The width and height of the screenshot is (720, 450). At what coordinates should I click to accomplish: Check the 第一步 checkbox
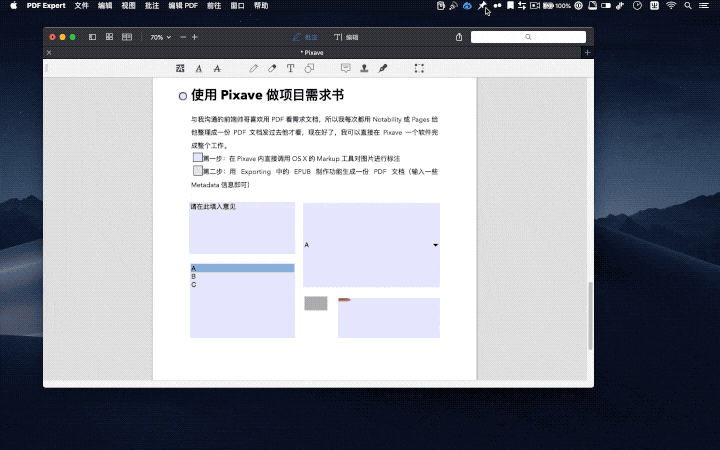(198, 158)
